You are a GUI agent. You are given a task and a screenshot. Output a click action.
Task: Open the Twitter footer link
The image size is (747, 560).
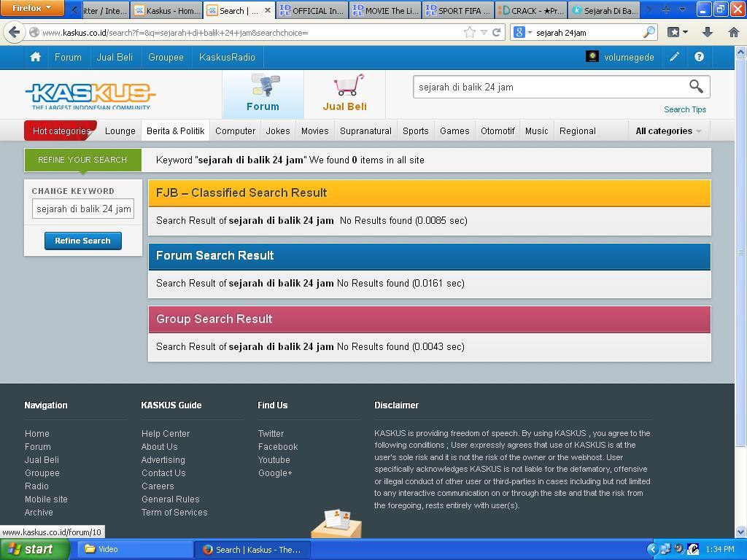point(271,434)
